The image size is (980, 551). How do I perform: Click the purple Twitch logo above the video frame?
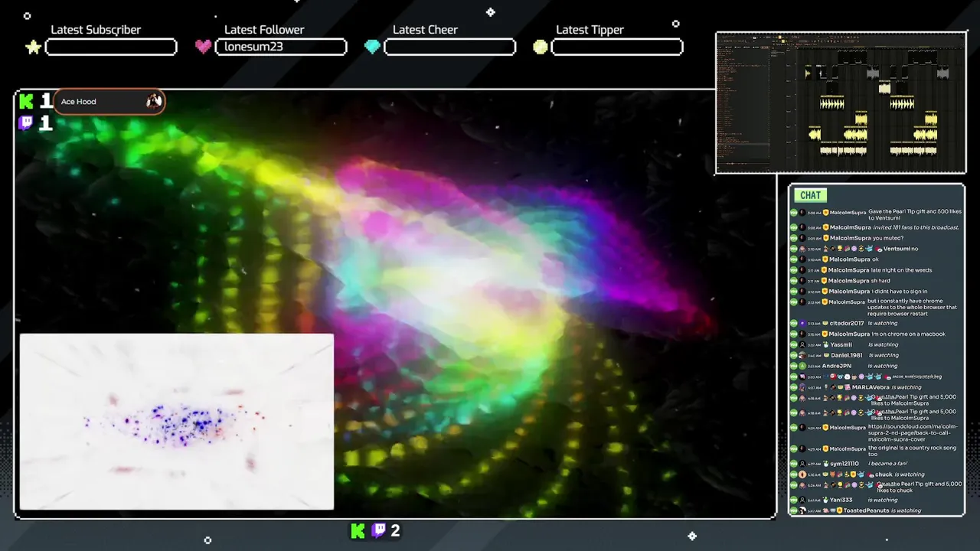26,122
